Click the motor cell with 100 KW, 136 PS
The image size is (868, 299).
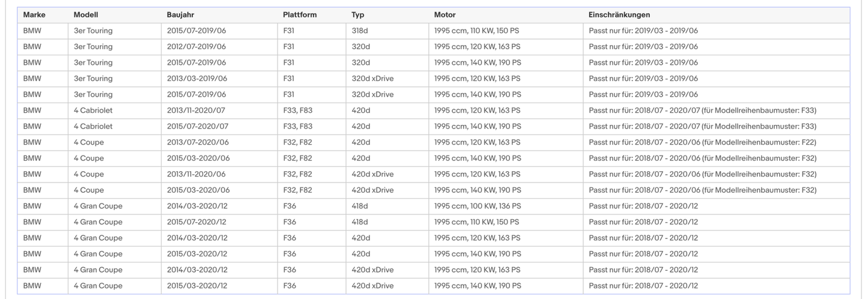coord(478,206)
